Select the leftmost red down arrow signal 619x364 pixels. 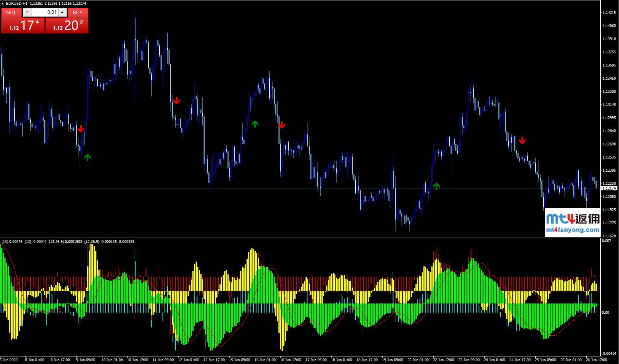81,129
